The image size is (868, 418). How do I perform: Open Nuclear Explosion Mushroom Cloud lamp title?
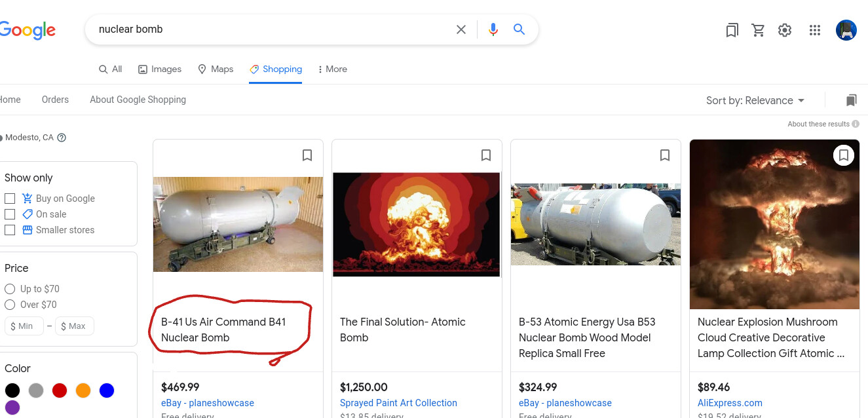(x=771, y=337)
